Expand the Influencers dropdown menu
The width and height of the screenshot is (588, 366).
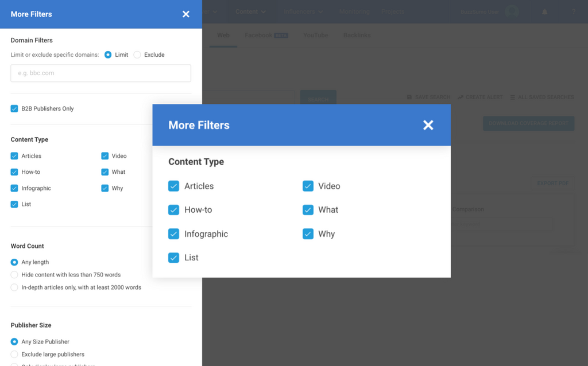(303, 11)
